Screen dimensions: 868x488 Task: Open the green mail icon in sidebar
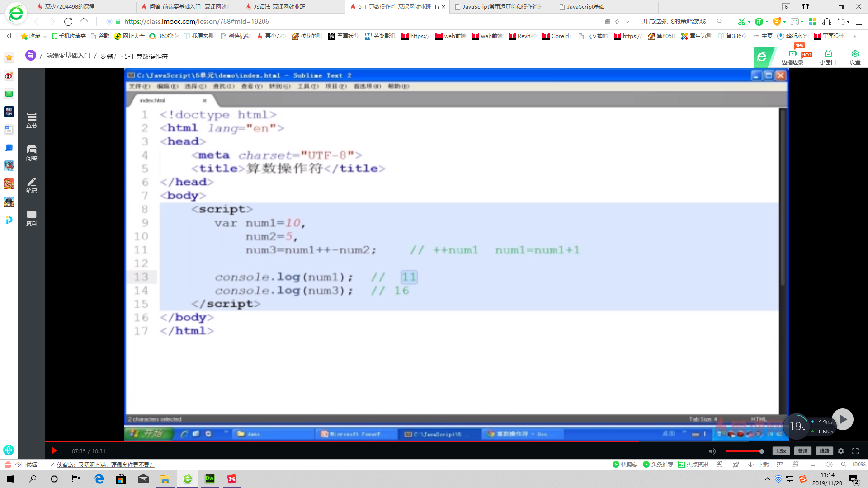click(x=9, y=94)
